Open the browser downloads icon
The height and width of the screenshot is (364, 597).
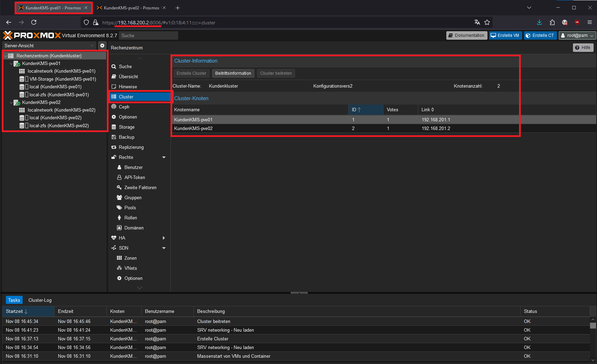coord(539,22)
